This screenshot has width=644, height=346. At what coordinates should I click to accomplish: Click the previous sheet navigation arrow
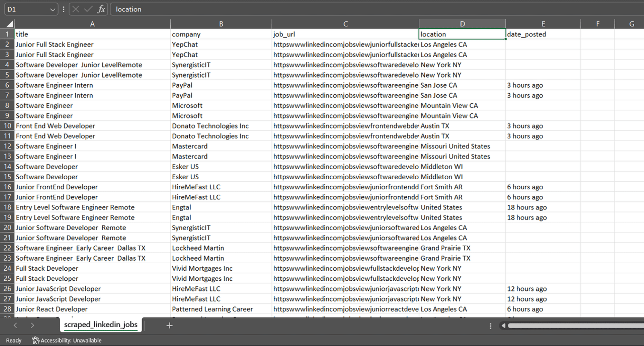point(15,325)
